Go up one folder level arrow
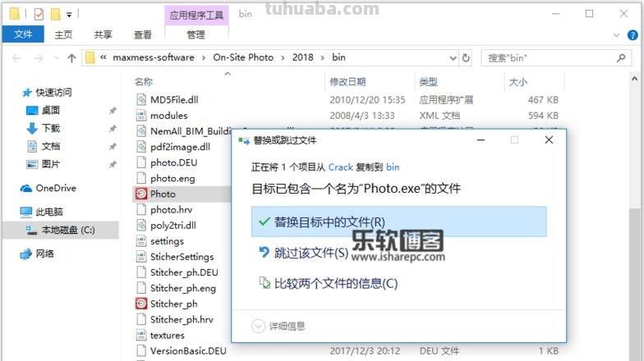644x361 pixels. (72, 58)
